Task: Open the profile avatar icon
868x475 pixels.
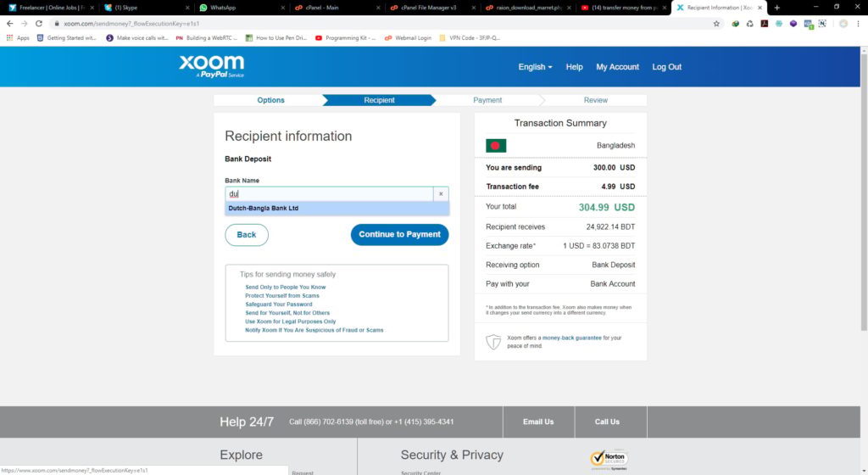Action: (843, 23)
